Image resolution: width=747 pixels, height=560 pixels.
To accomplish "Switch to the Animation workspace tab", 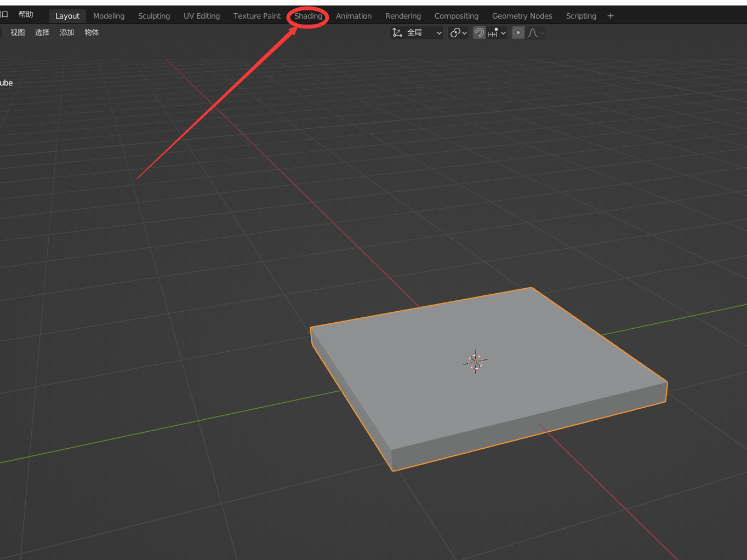I will click(x=353, y=16).
